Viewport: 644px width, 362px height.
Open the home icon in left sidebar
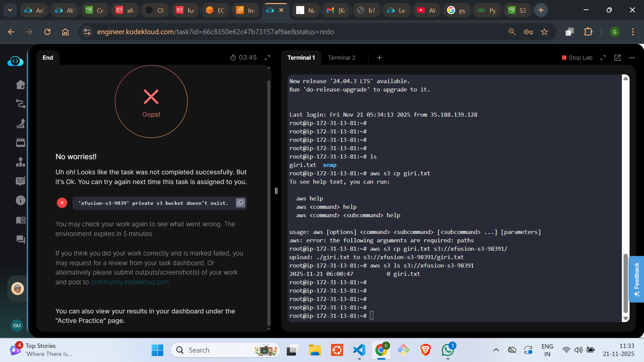pos(20,84)
